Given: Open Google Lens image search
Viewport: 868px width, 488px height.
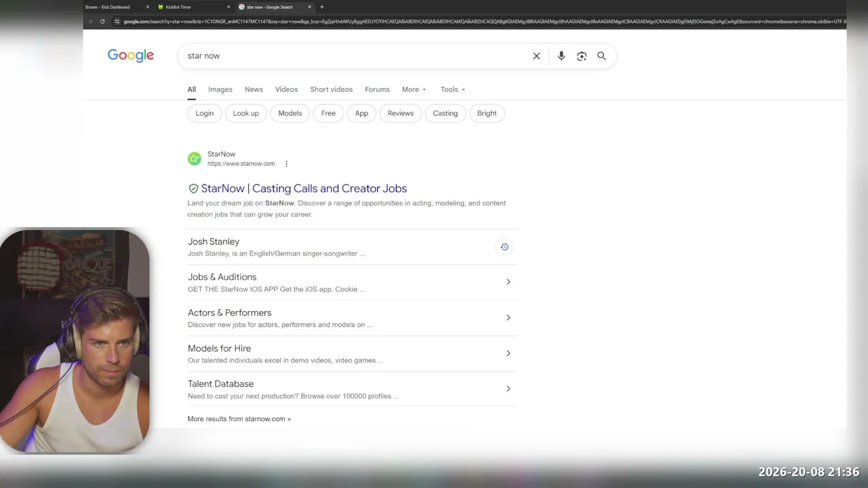Looking at the screenshot, I should [582, 56].
